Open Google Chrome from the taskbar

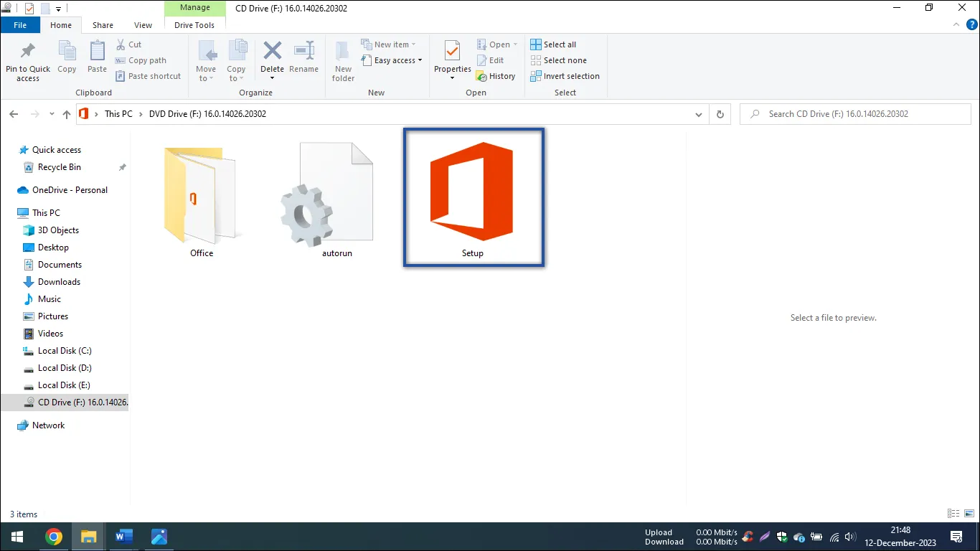[53, 537]
